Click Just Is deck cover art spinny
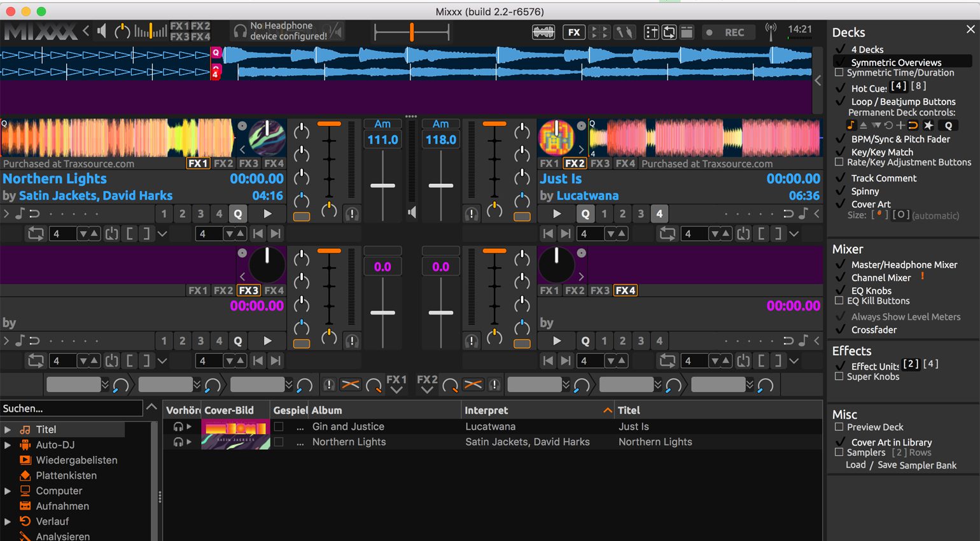The width and height of the screenshot is (980, 541). point(557,137)
